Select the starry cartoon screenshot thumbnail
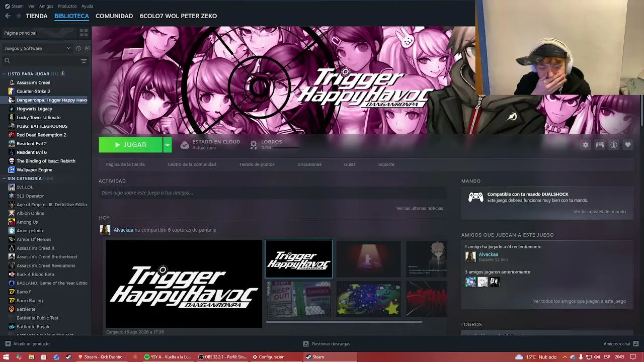The height and width of the screenshot is (362, 644). pyautogui.click(x=369, y=299)
